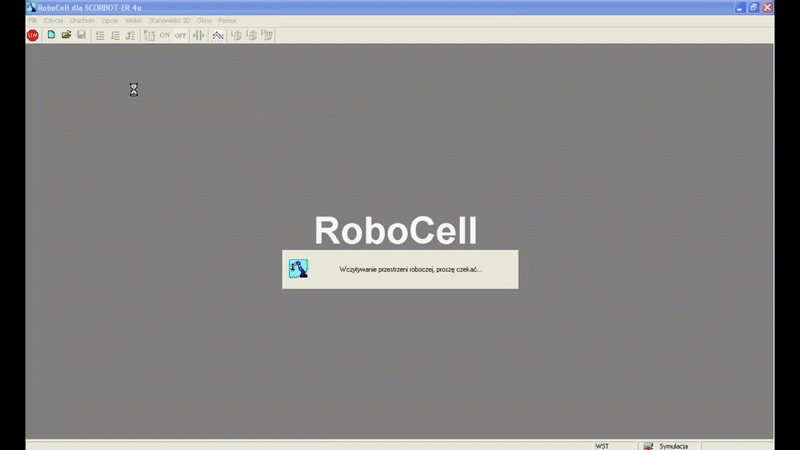This screenshot has width=800, height=450.
Task: Click the loading message text Wczytywanie przestrzeni roboczej
Action: click(x=410, y=269)
